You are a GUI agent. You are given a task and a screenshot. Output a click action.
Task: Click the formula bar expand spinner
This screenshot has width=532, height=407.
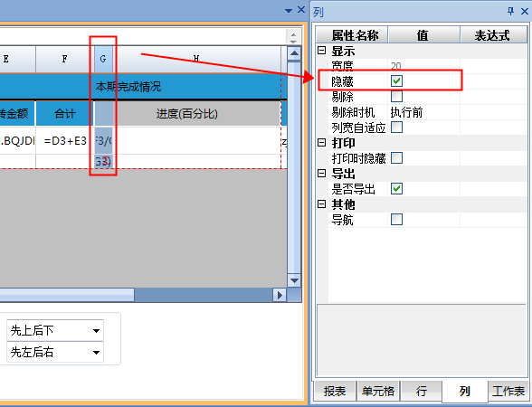coord(293,36)
